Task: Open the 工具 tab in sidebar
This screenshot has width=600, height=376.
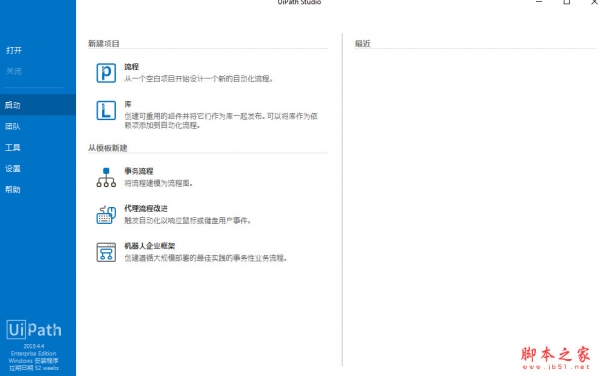Action: coord(38,147)
